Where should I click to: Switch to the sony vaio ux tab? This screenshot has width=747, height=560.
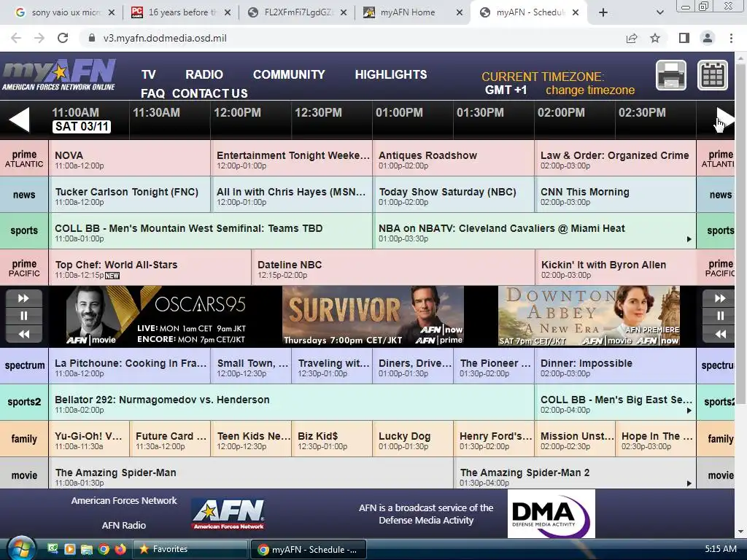[x=65, y=12]
